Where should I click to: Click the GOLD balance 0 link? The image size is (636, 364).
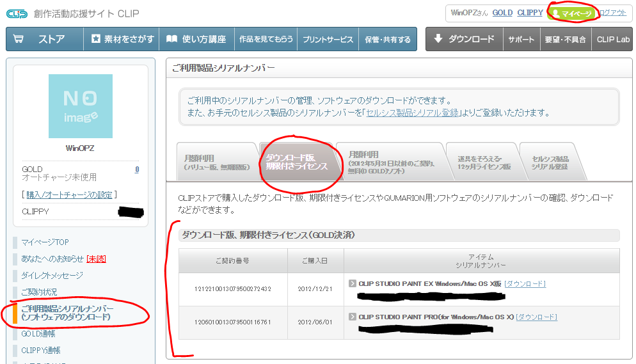coord(137,170)
